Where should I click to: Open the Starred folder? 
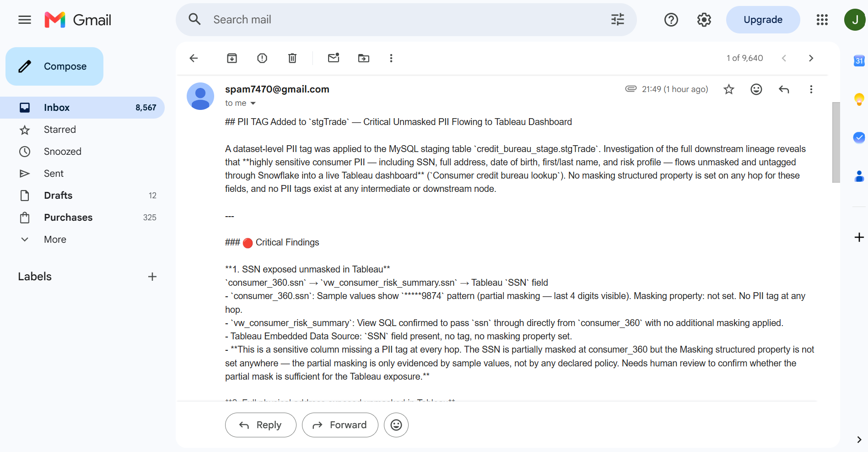(x=82, y=130)
